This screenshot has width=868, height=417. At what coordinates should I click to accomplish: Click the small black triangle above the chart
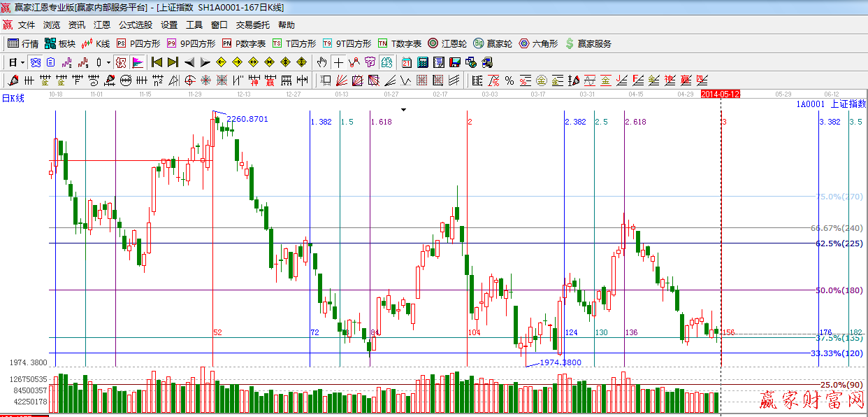(x=403, y=110)
